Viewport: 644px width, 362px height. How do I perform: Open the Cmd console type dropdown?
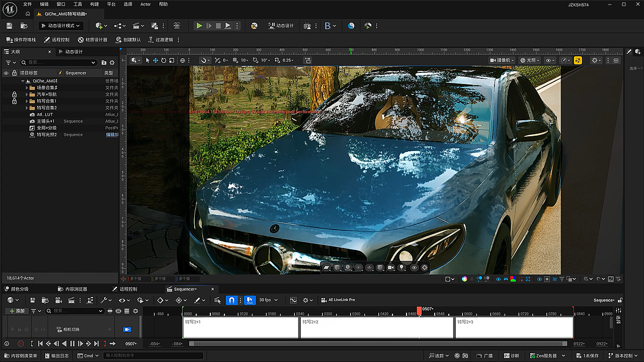point(89,356)
